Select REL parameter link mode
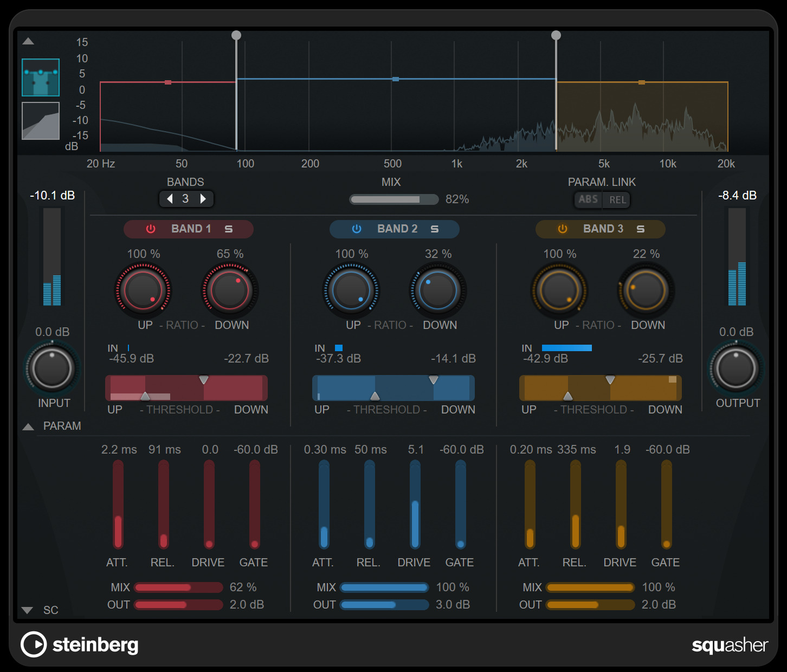Image resolution: width=787 pixels, height=672 pixels. pos(617,199)
